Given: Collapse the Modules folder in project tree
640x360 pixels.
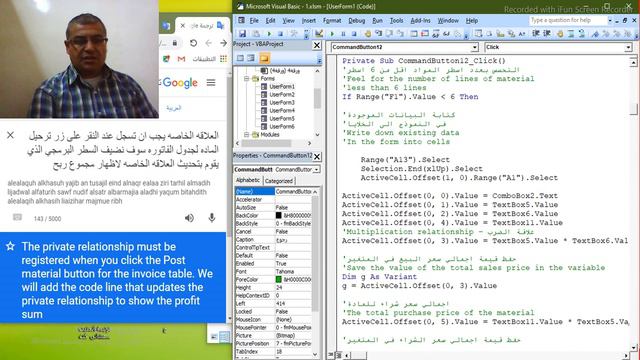Looking at the screenshot, I should coord(247,134).
